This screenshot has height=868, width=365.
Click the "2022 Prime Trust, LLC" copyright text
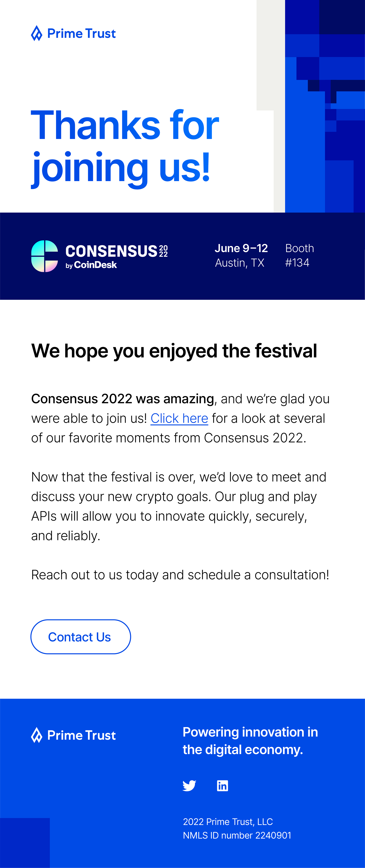coord(228,822)
